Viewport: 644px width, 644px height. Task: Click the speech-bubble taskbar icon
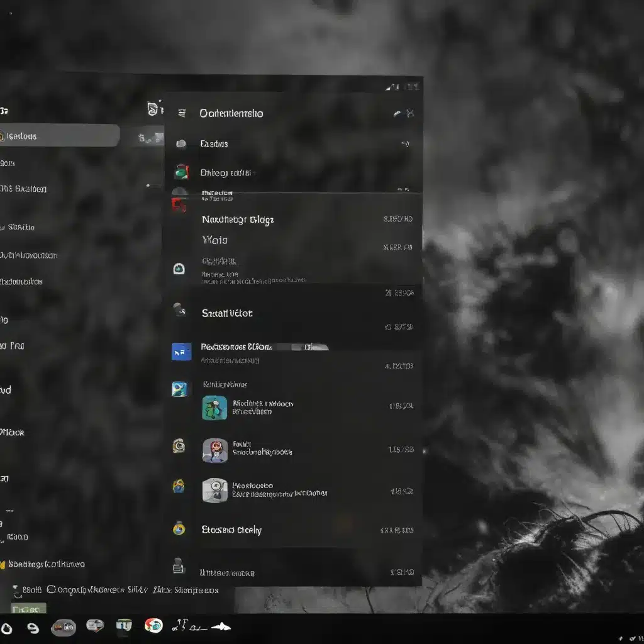pyautogui.click(x=95, y=626)
